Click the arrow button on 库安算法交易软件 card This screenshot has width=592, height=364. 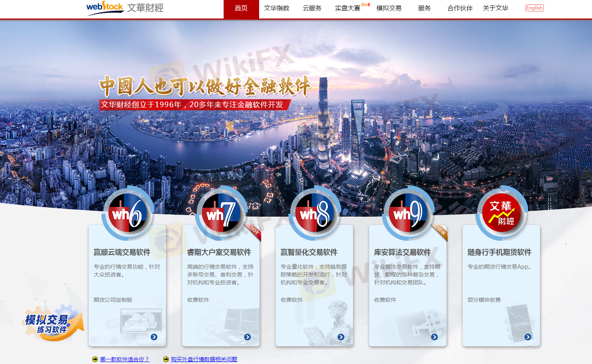(x=434, y=337)
